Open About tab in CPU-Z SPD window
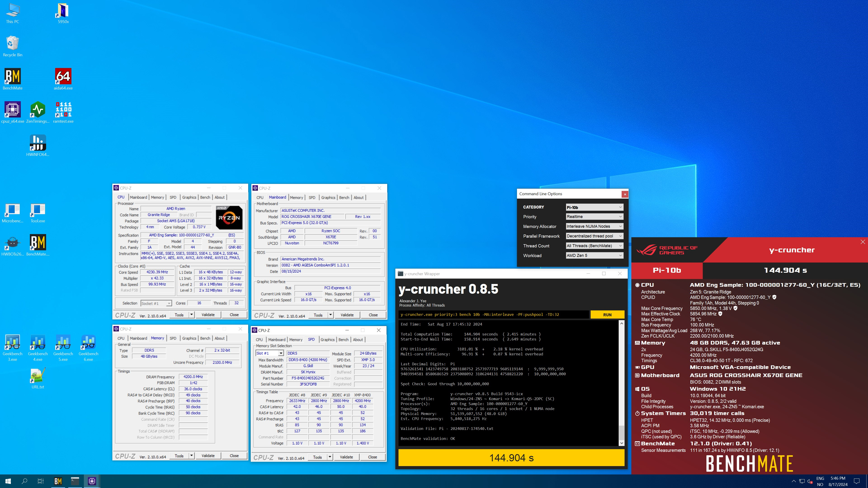 tap(358, 340)
